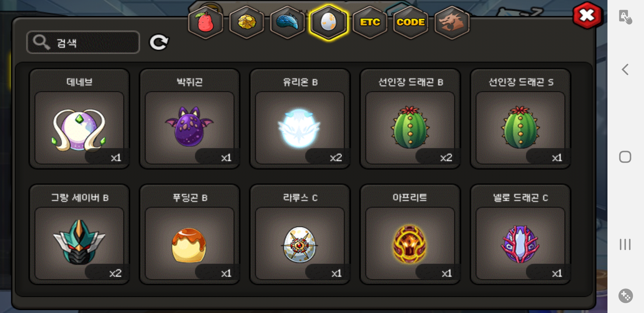Click the refresh arrow next to search
This screenshot has height=313, width=644.
(159, 42)
